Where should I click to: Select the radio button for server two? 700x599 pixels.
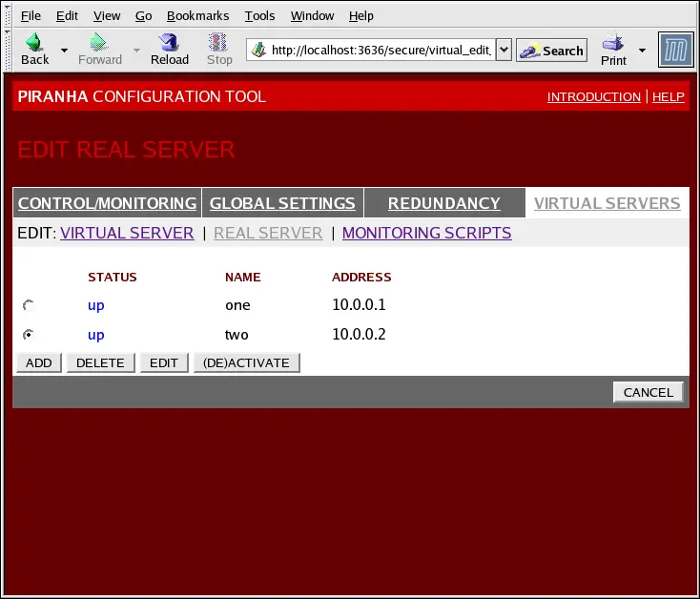coord(29,335)
